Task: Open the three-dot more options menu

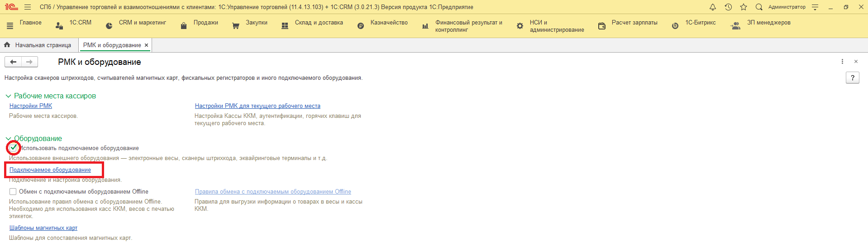Action: pos(842,62)
